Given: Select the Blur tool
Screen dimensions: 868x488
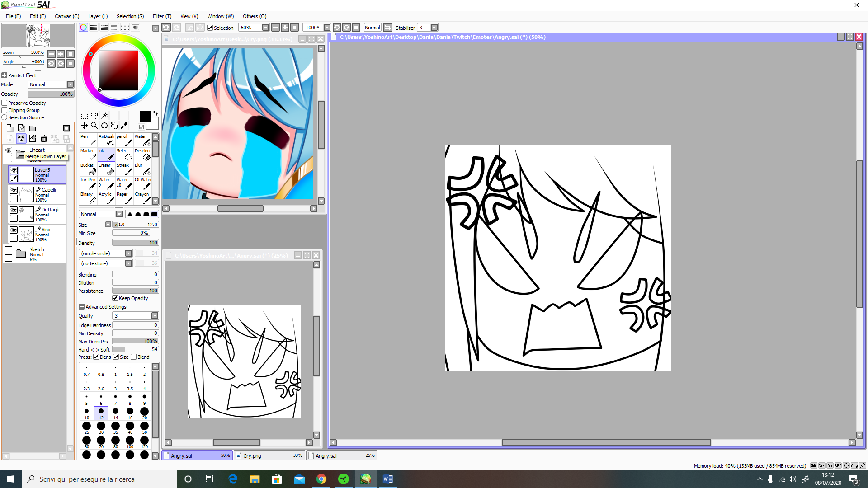Looking at the screenshot, I should click(142, 169).
